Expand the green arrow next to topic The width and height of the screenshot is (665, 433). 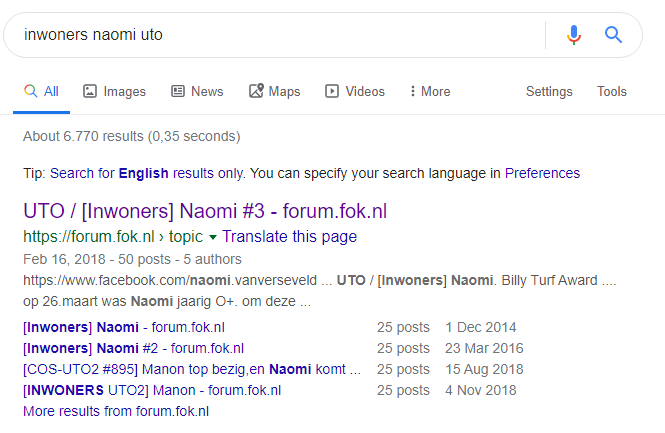tap(213, 237)
